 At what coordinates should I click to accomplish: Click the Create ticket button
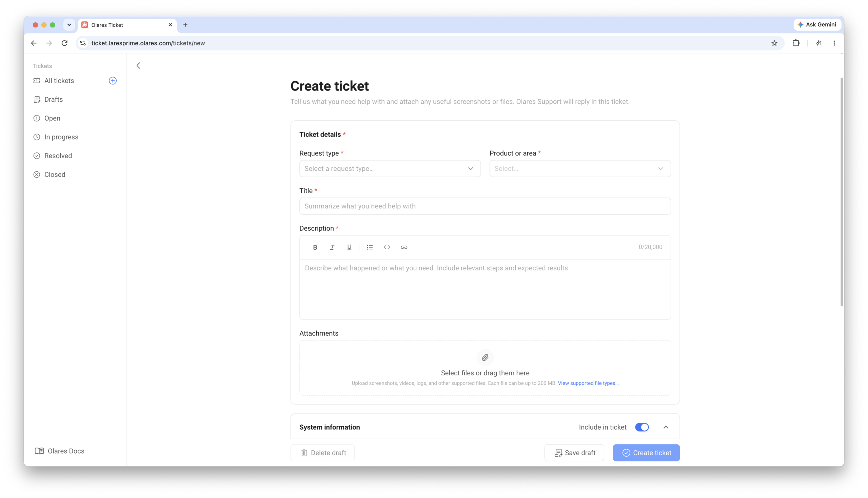646,453
